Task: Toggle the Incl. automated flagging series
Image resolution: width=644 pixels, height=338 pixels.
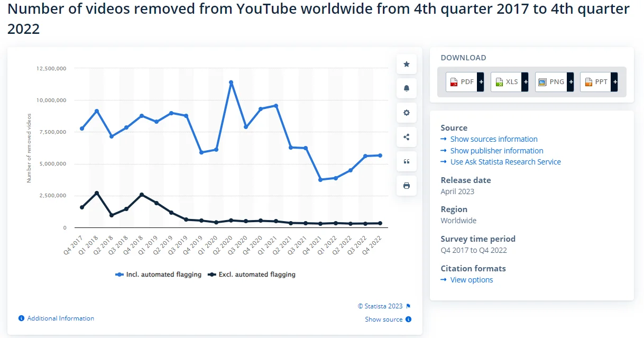Action: 159,275
